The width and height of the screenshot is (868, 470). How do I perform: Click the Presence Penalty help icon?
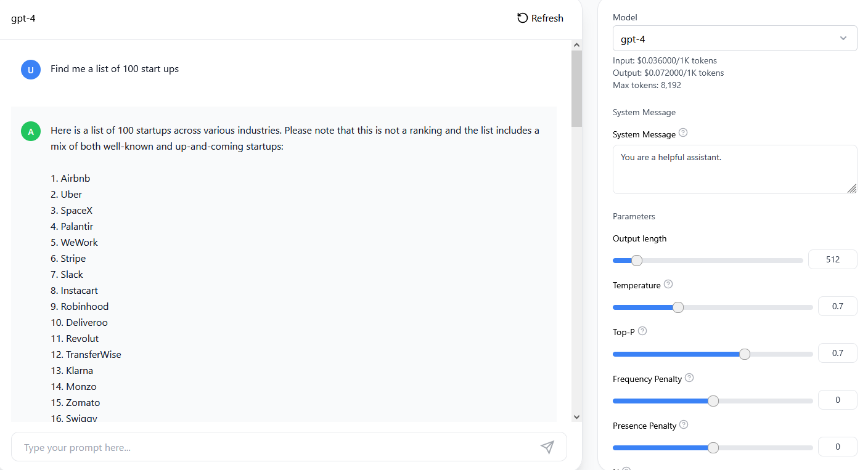pyautogui.click(x=684, y=425)
